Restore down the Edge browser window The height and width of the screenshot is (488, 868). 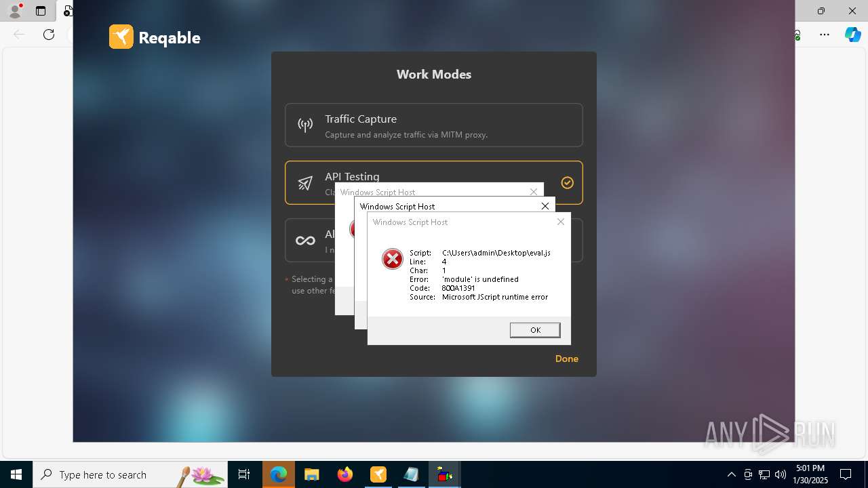[x=821, y=11]
